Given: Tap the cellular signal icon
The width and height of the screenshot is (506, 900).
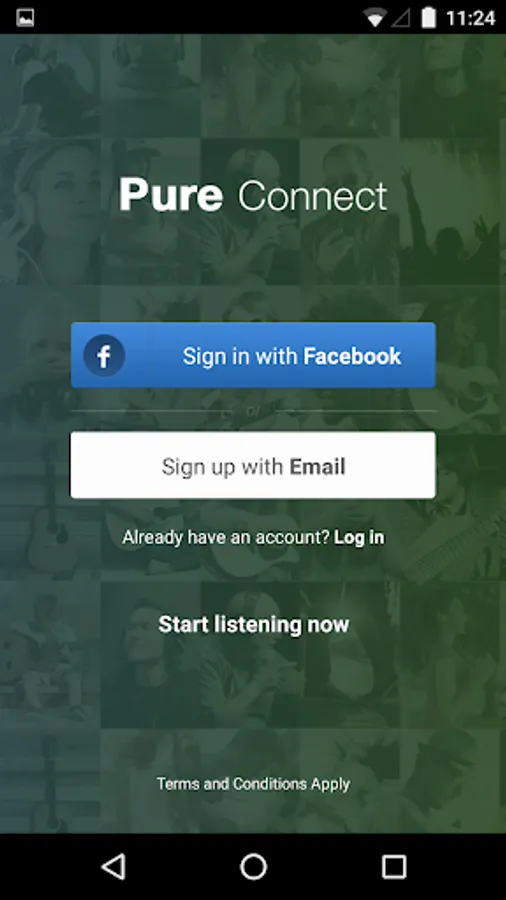Looking at the screenshot, I should pyautogui.click(x=401, y=19).
